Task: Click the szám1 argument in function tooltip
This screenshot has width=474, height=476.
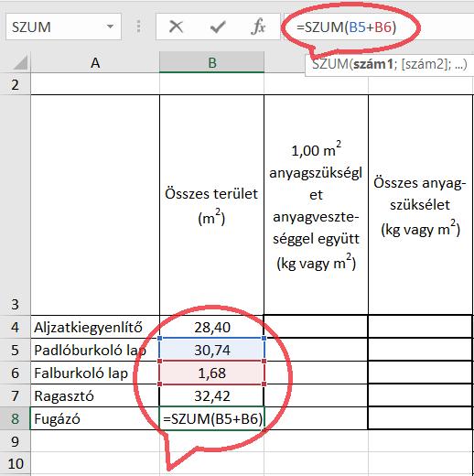Action: 372,64
